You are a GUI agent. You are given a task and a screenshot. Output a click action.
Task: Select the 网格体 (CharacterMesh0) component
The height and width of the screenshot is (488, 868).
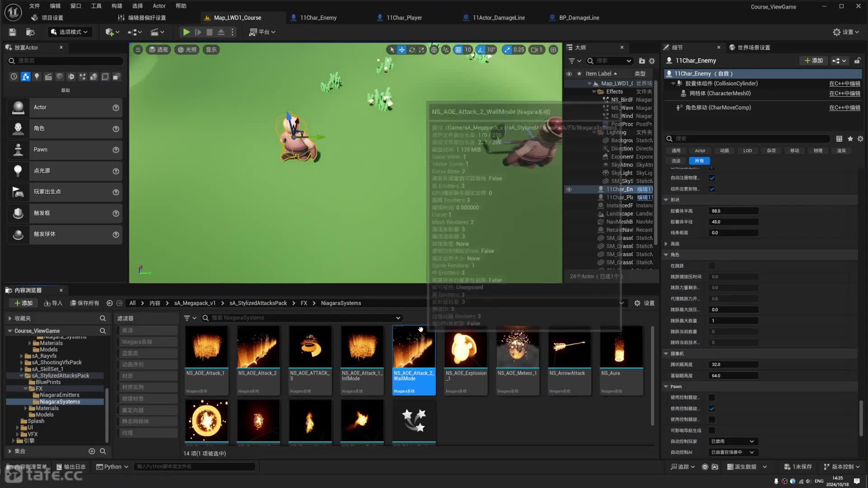tap(720, 94)
